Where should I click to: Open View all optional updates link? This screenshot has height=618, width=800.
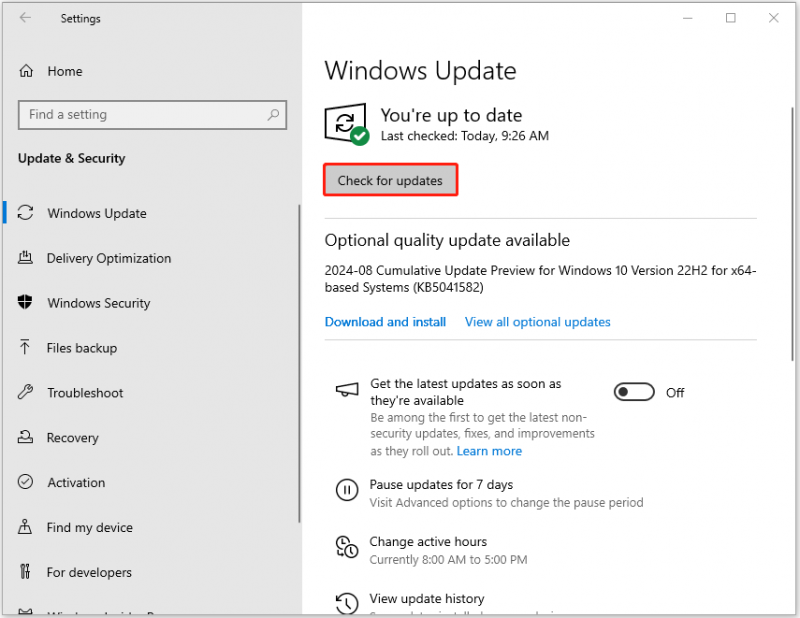click(x=537, y=322)
